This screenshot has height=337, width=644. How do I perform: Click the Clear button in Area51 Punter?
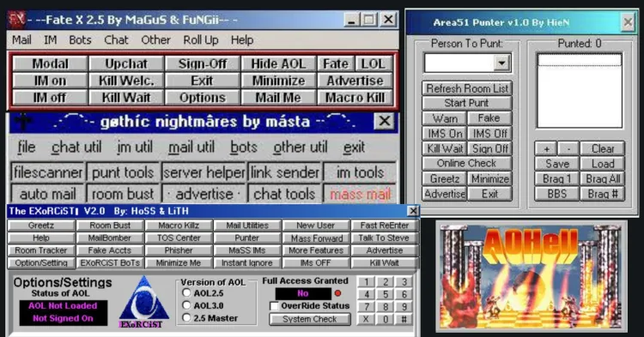coord(603,148)
